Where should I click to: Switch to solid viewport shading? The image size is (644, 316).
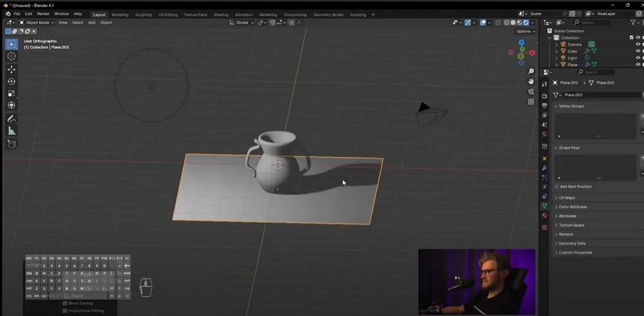513,23
